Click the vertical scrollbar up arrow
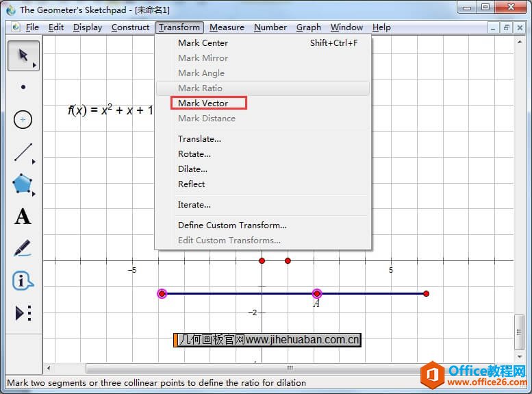 point(520,42)
